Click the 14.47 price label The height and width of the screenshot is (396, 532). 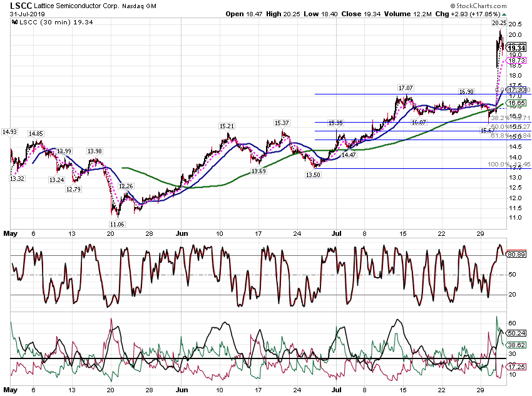point(349,155)
